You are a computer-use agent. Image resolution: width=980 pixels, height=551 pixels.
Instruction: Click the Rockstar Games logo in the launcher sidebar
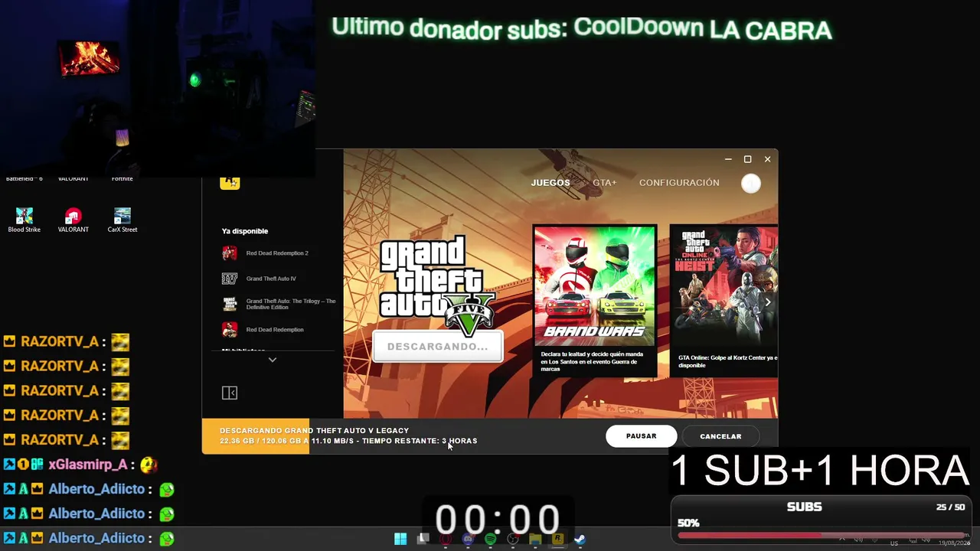click(x=230, y=183)
